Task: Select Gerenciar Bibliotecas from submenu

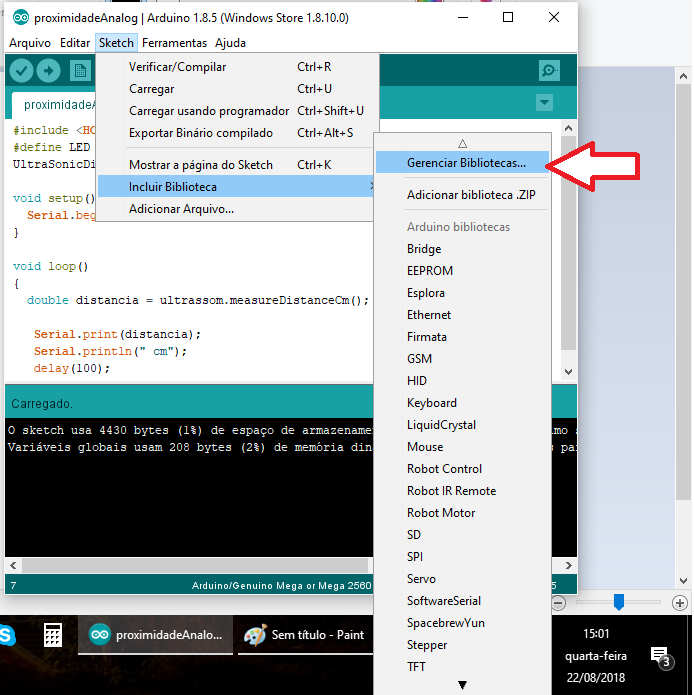Action: 466,163
